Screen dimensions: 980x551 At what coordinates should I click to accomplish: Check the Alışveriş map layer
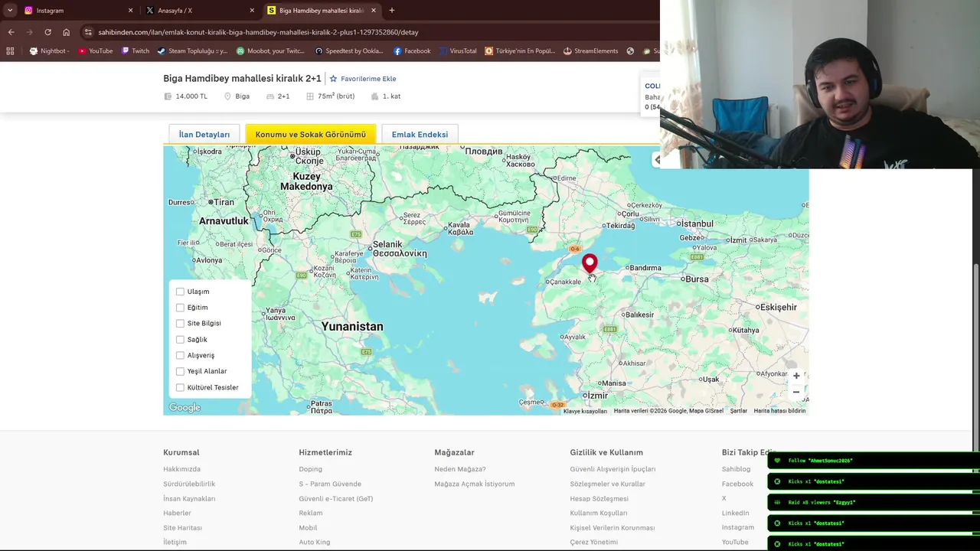(x=180, y=355)
